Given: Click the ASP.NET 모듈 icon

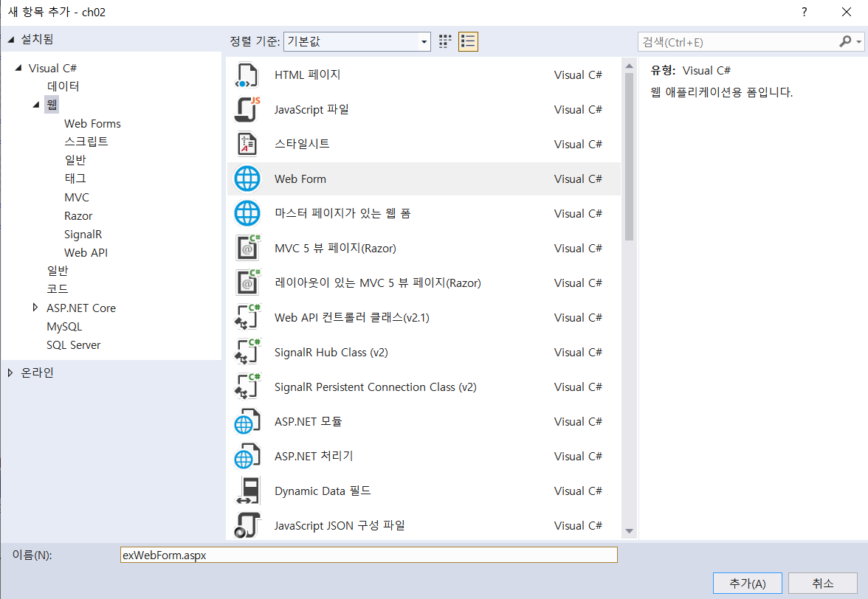Looking at the screenshot, I should [247, 421].
